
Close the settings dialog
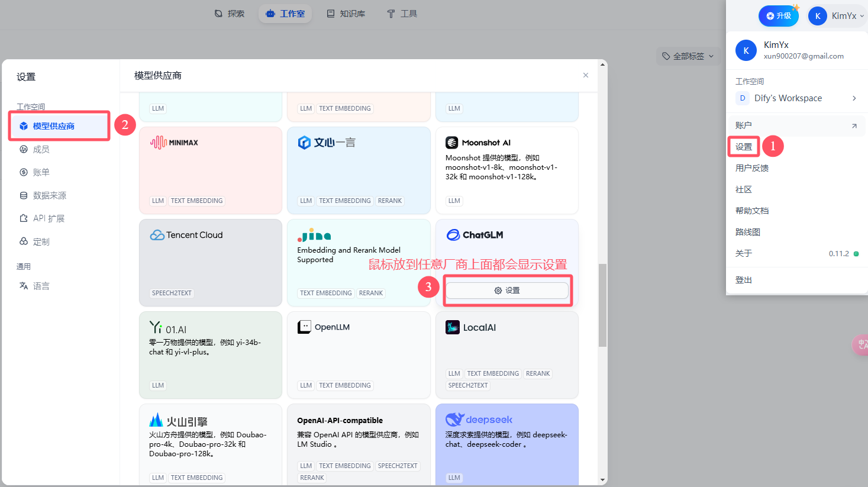(x=586, y=75)
